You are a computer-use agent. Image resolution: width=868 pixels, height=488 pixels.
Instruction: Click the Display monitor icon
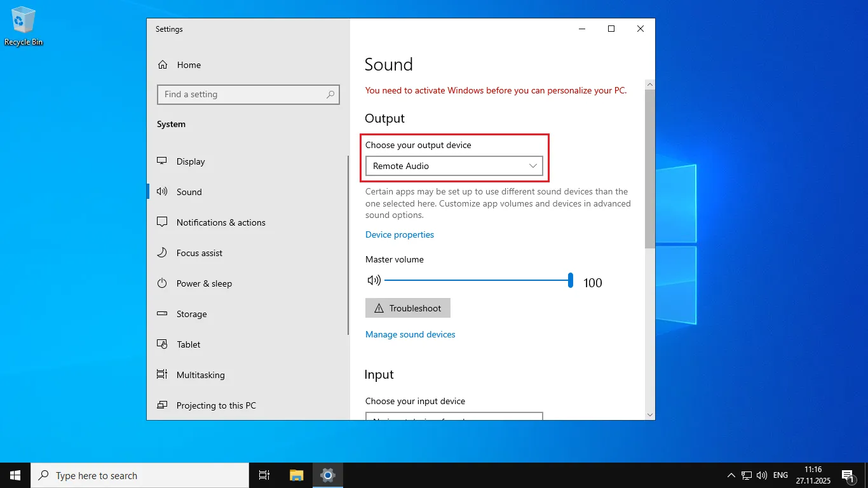[163, 161]
